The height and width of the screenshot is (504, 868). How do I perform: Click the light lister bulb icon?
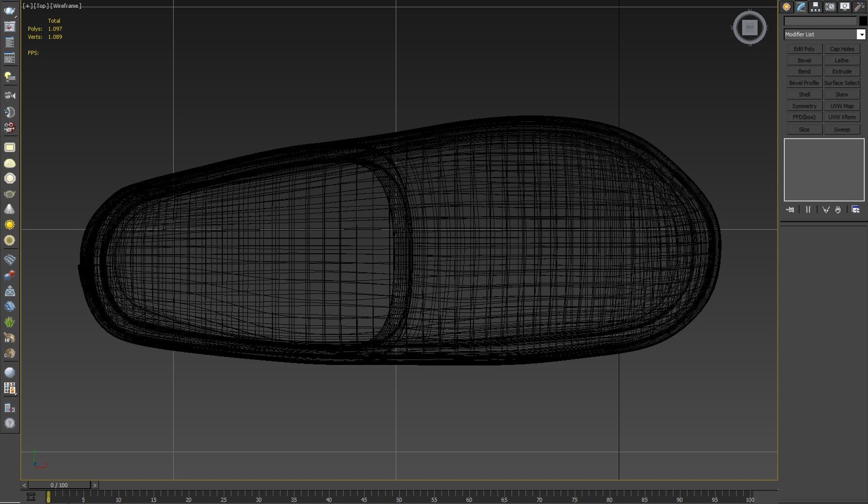(x=9, y=77)
